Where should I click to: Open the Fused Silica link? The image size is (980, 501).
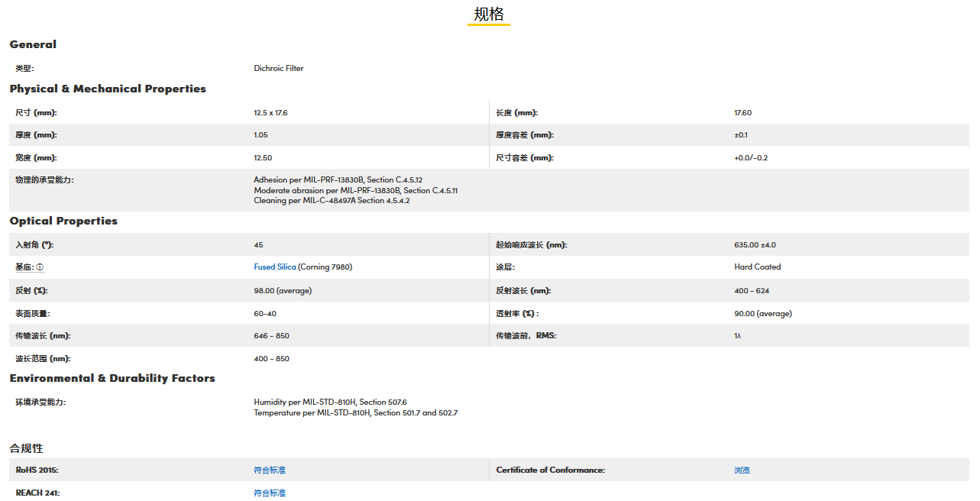tap(275, 267)
